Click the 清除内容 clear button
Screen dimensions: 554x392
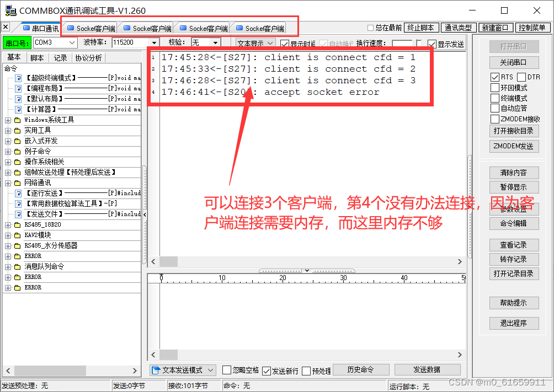(514, 173)
